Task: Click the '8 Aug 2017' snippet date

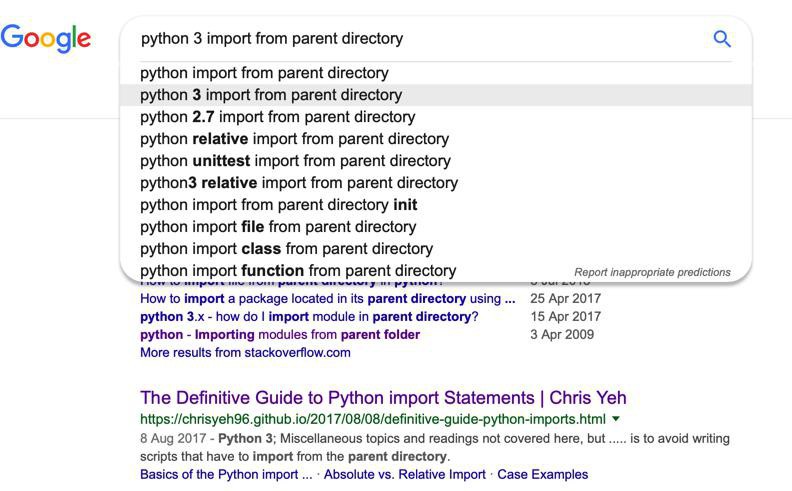Action: (x=173, y=438)
